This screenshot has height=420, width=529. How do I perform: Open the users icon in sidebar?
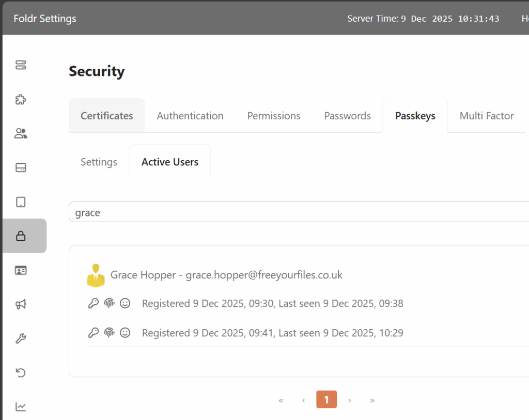21,134
